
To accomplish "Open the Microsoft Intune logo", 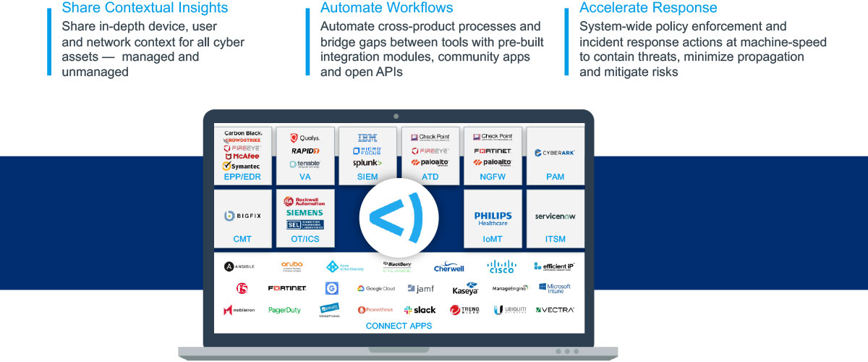I will click(555, 288).
